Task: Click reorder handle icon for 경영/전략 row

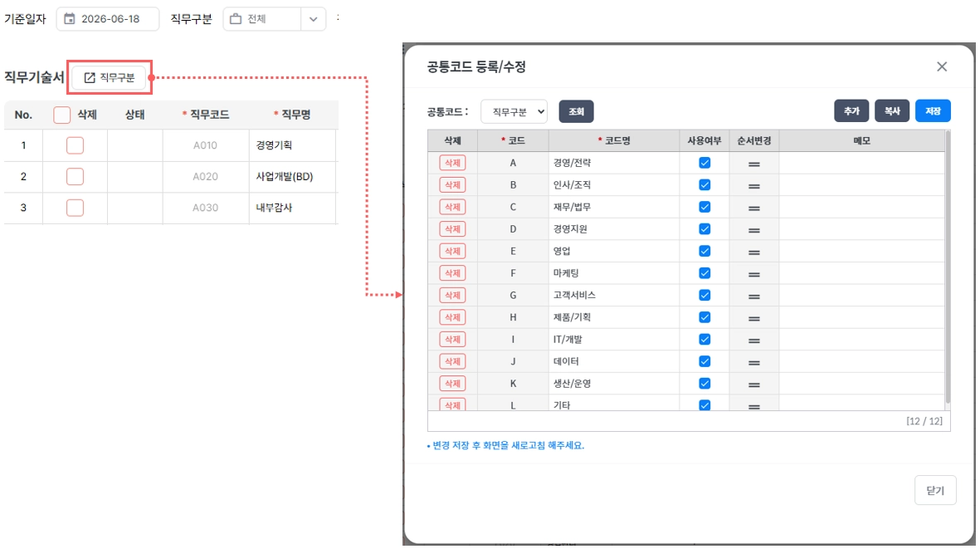Action: coord(753,164)
